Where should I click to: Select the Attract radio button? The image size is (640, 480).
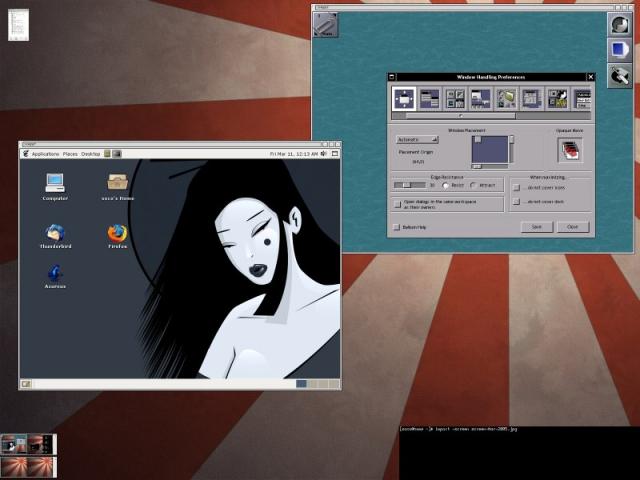473,185
